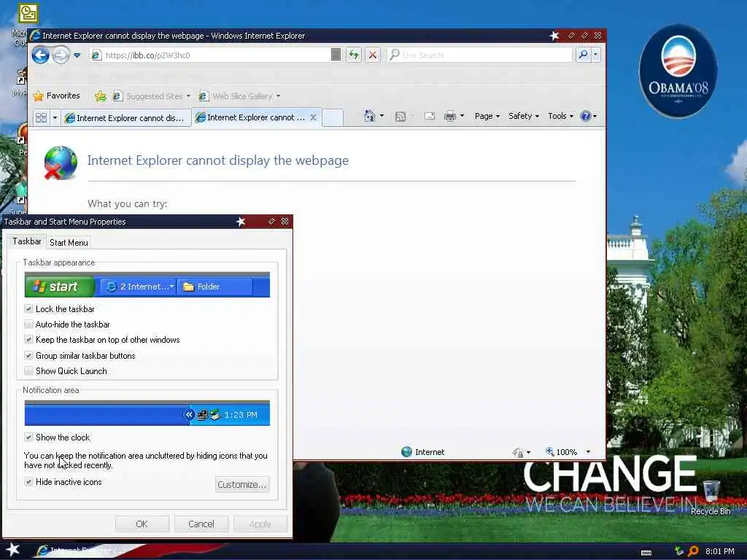Click the 8:01 PM taskbar clock
747x560 pixels.
click(720, 551)
